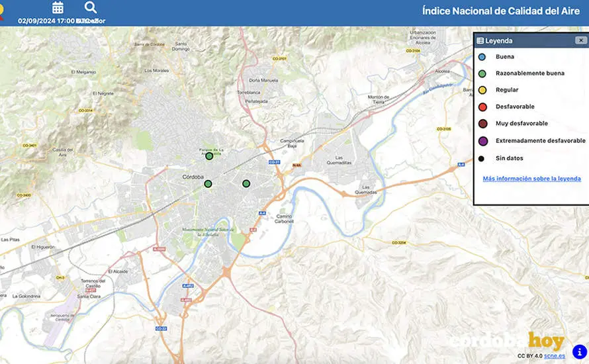Screen dimensions: 589x364
Task: Select the air station marker near Parque de la Asomadilla
Action: coord(209,156)
